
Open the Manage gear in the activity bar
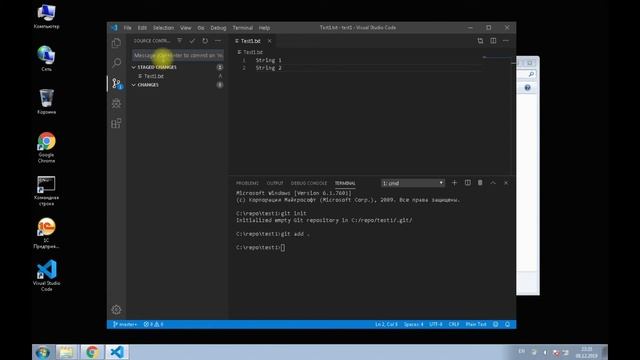[x=116, y=310]
